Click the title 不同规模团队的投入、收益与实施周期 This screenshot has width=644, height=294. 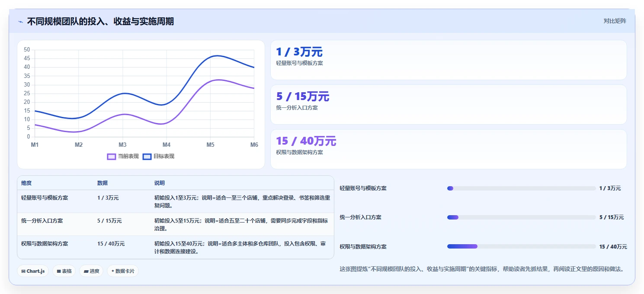pos(100,21)
